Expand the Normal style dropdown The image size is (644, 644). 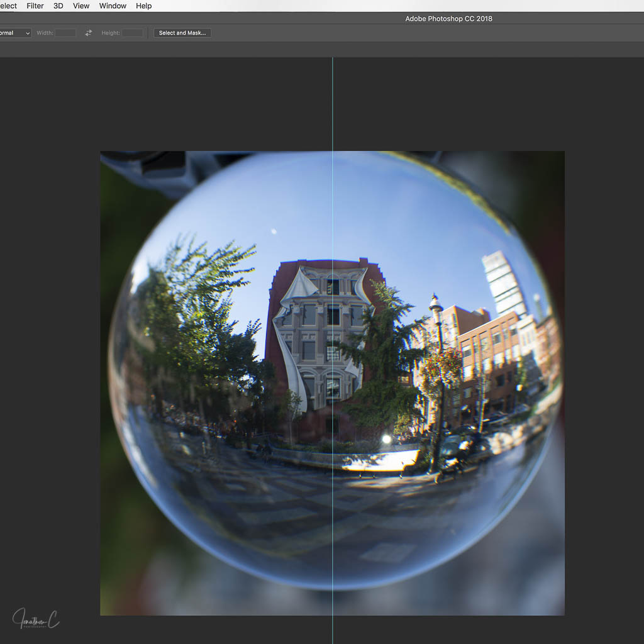click(x=15, y=33)
